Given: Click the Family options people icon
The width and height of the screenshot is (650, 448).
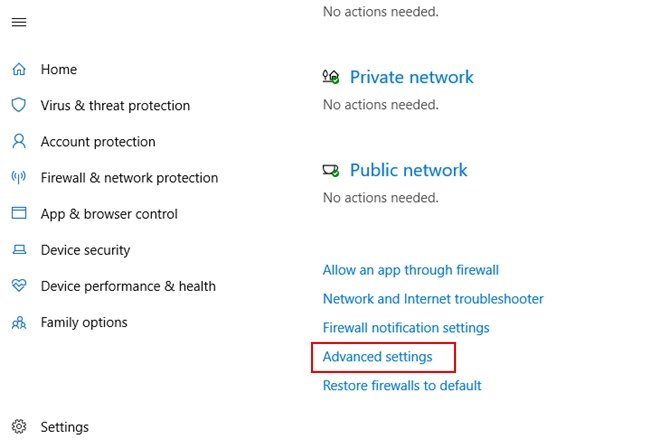Looking at the screenshot, I should point(19,322).
